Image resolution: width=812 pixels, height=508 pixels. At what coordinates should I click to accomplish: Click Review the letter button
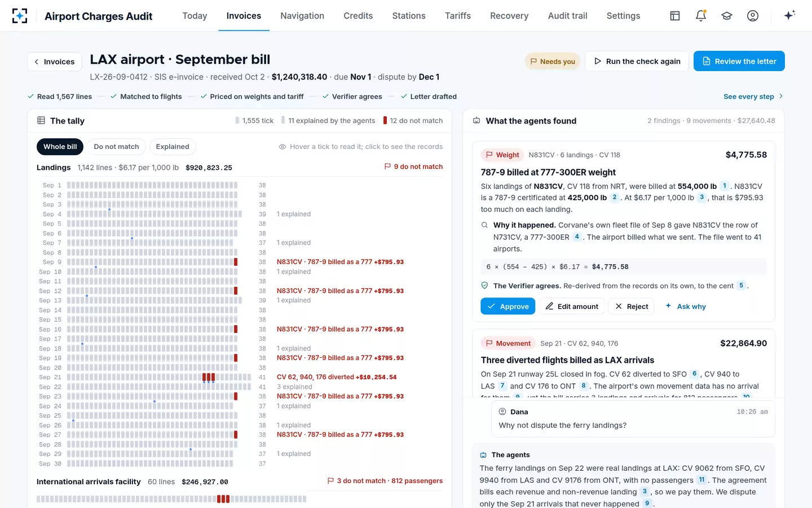[739, 61]
